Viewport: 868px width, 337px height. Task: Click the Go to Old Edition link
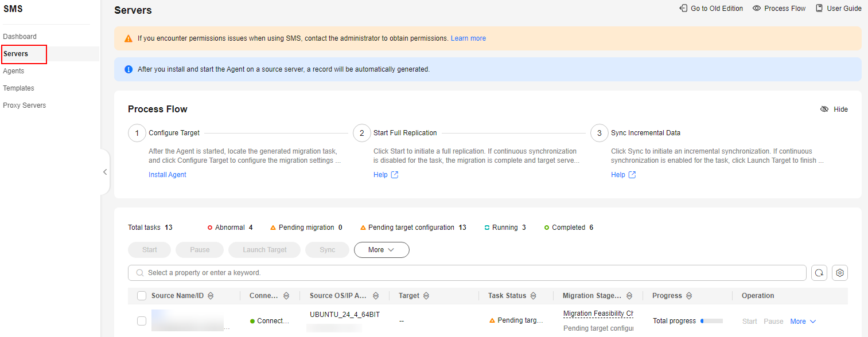pos(711,9)
